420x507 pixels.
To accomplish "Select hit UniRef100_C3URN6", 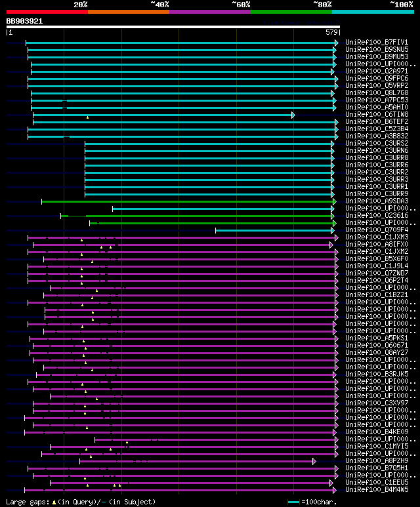I will pos(377,150).
